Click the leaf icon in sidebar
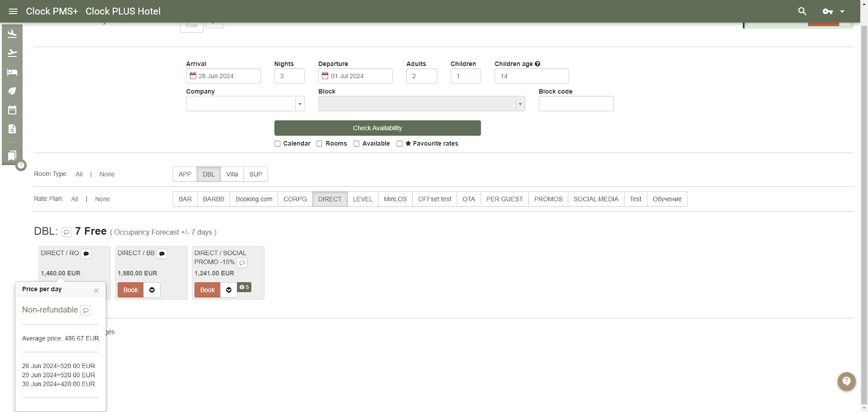 12,91
